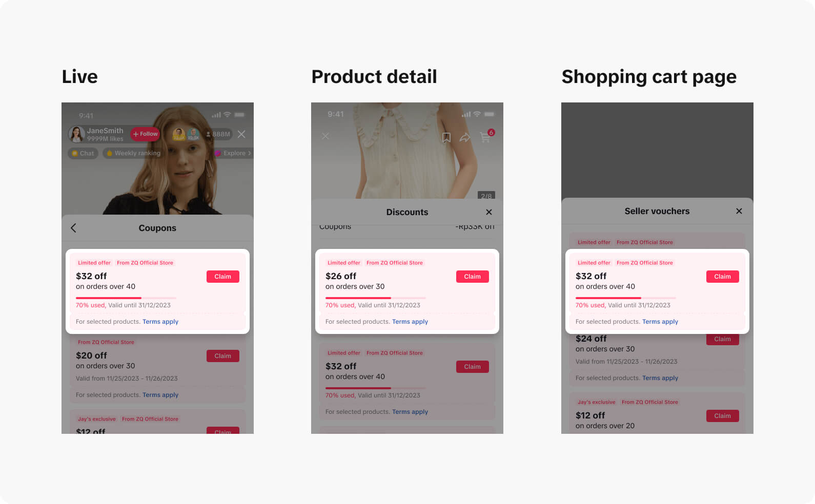815x504 pixels.
Task: Claim the $32 off coupon in Live
Action: pyautogui.click(x=222, y=277)
